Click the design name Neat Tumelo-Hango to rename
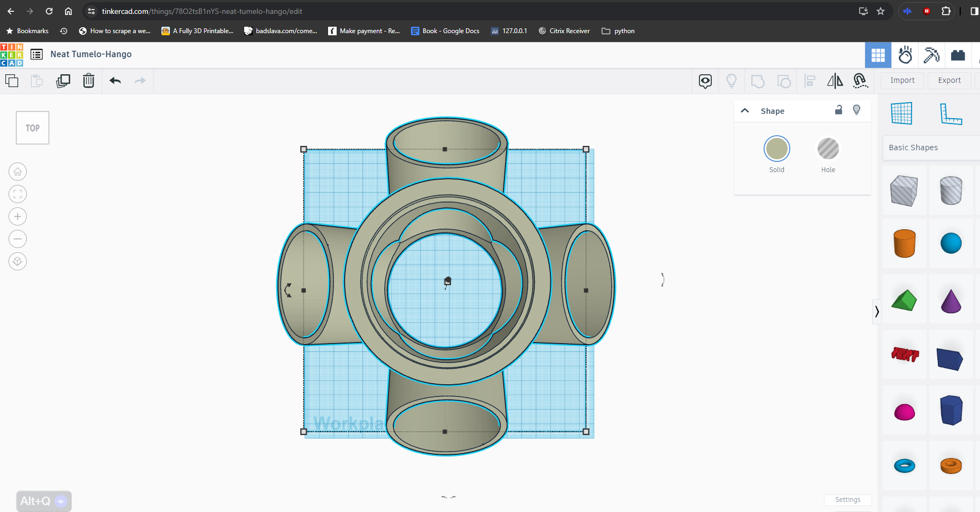 point(91,54)
